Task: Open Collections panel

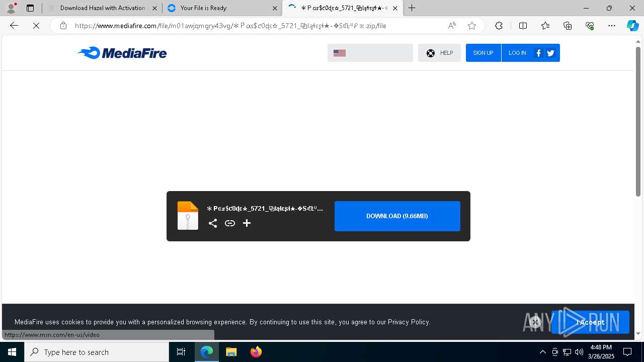Action: (x=568, y=26)
